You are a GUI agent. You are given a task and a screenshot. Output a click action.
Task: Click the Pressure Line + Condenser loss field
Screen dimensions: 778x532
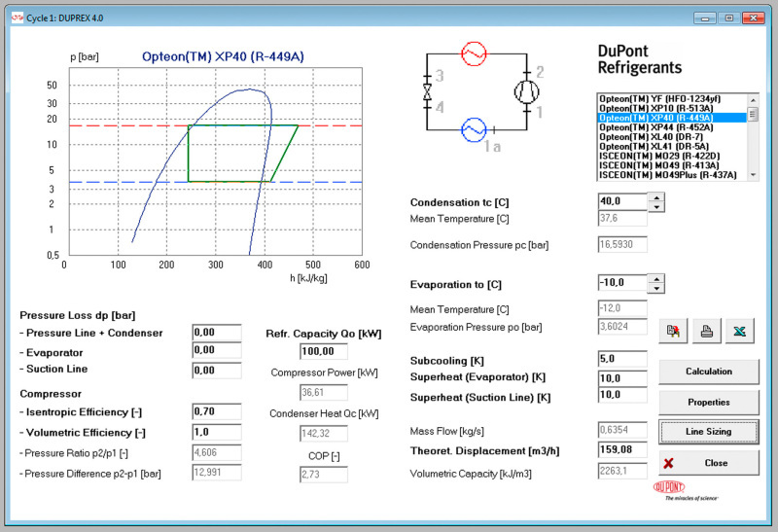click(217, 332)
